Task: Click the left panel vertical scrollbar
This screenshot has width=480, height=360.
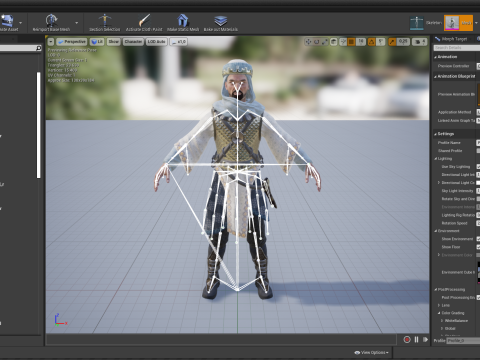Action: (39, 125)
